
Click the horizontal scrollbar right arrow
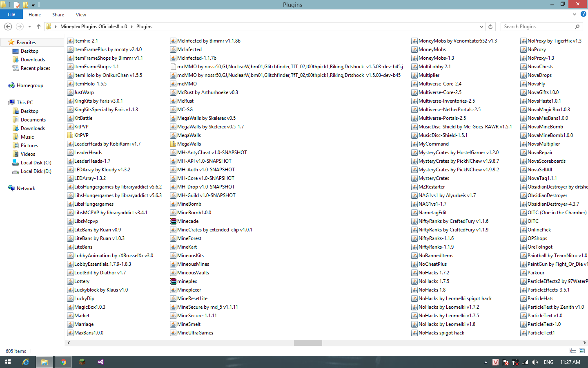585,343
